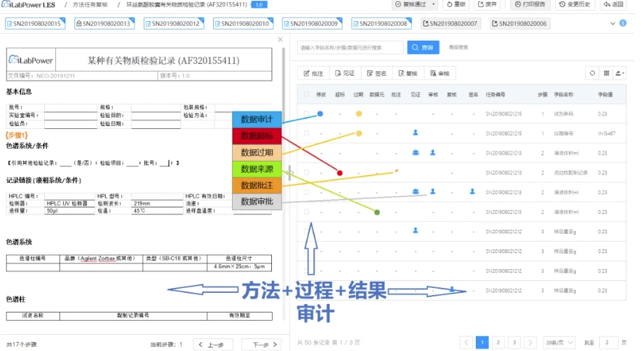644x351 pixels.
Task: Open the 20条/页 page size dropdown
Action: [557, 342]
